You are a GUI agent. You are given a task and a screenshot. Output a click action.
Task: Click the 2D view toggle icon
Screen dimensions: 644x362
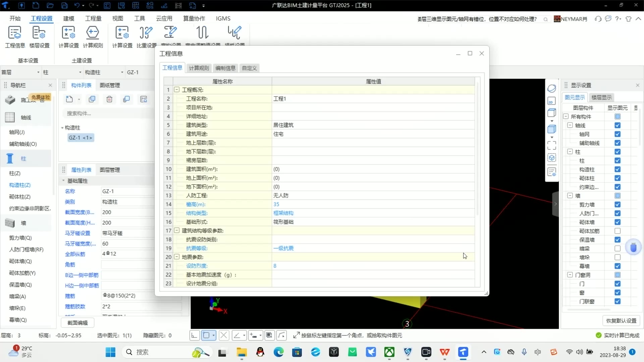coord(551,101)
